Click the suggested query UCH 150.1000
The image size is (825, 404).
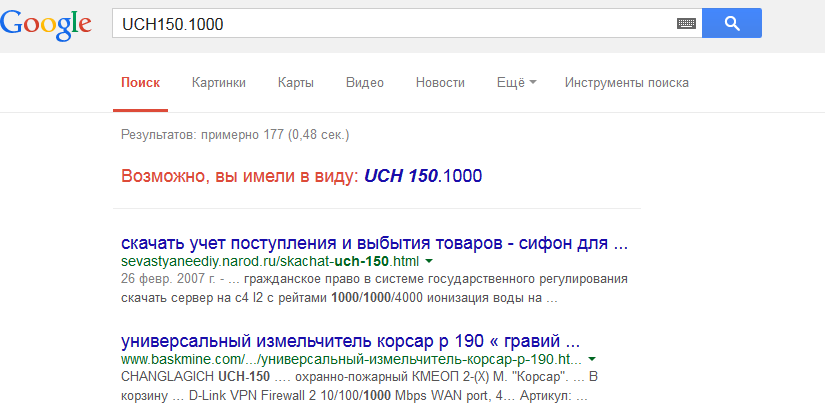coord(423,176)
